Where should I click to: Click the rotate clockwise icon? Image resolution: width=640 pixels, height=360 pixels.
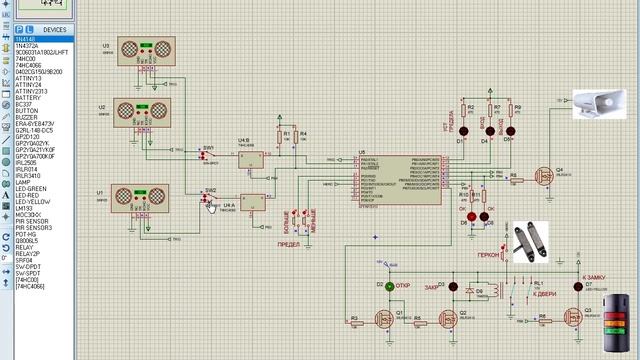[x=6, y=237]
